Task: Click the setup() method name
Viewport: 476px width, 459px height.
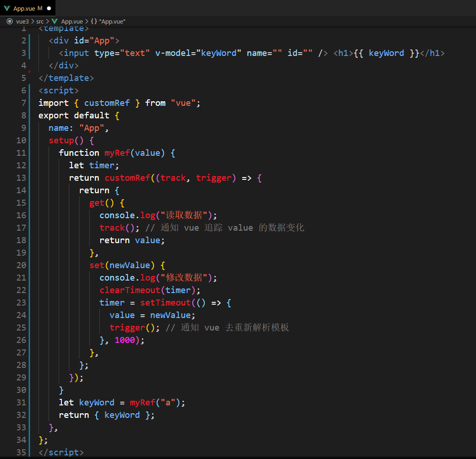Action: pyautogui.click(x=61, y=141)
